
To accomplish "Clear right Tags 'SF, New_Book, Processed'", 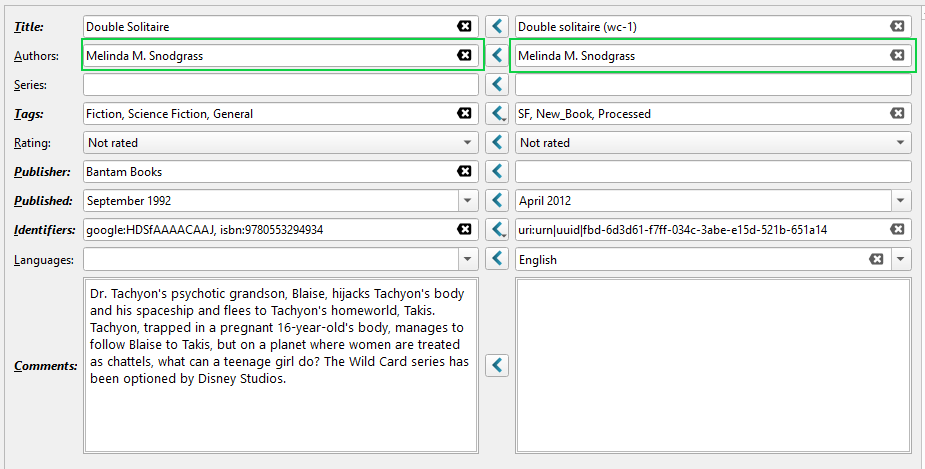I will point(897,113).
